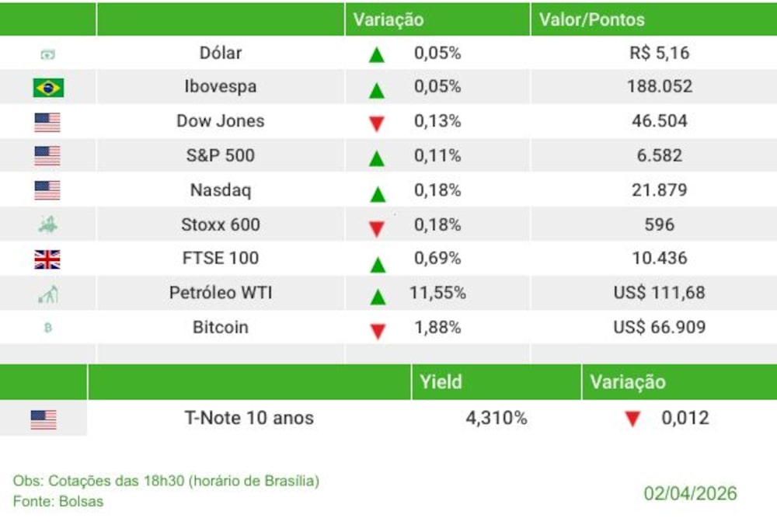Click the oil pump icon beside Petróleo WTI
The image size is (777, 532).
47,294
